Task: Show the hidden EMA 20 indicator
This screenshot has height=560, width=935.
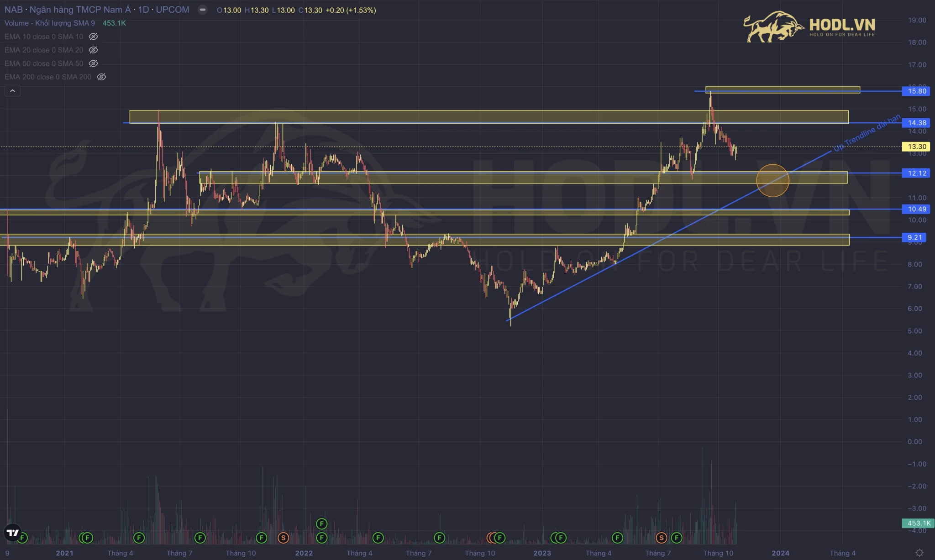Action: click(93, 50)
